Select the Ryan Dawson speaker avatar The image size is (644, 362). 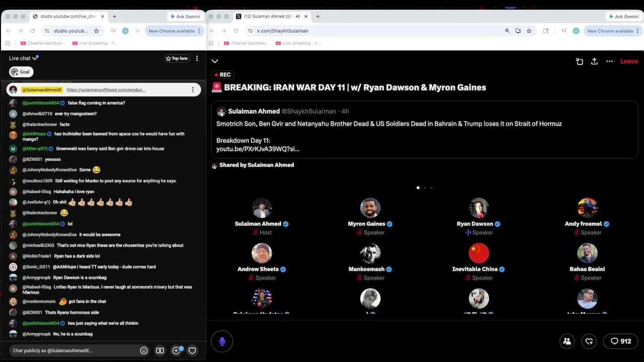pos(479,208)
